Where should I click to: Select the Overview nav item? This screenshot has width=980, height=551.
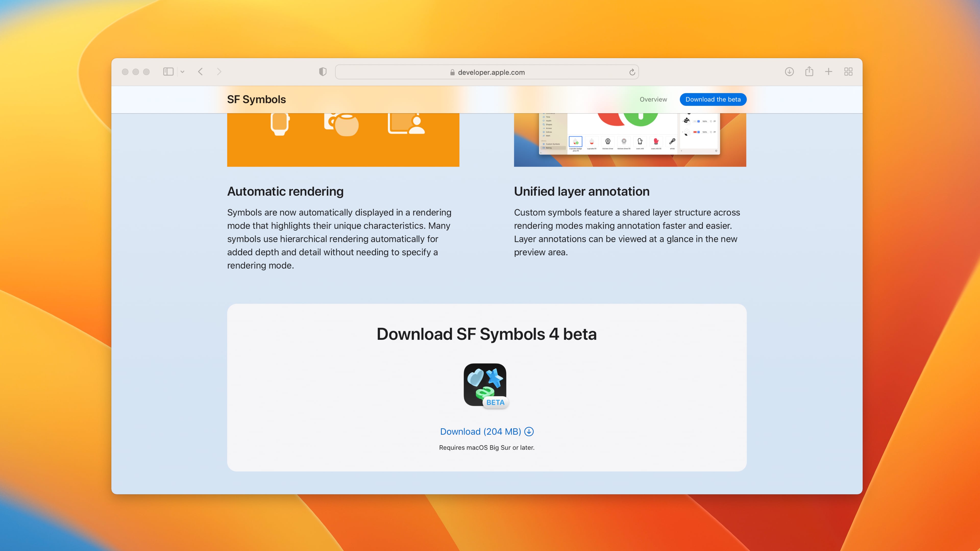pyautogui.click(x=653, y=99)
